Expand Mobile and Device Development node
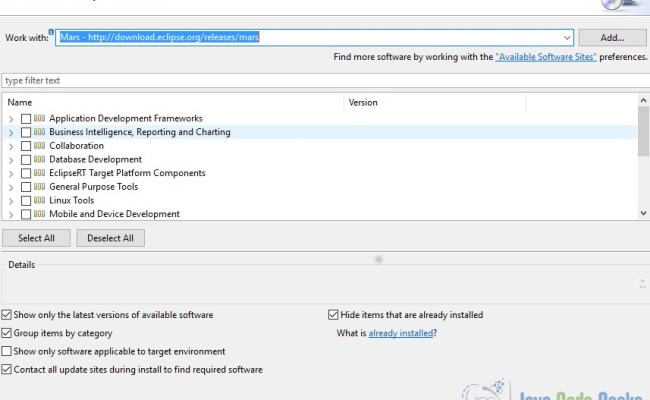The image size is (650, 400). coord(11,215)
